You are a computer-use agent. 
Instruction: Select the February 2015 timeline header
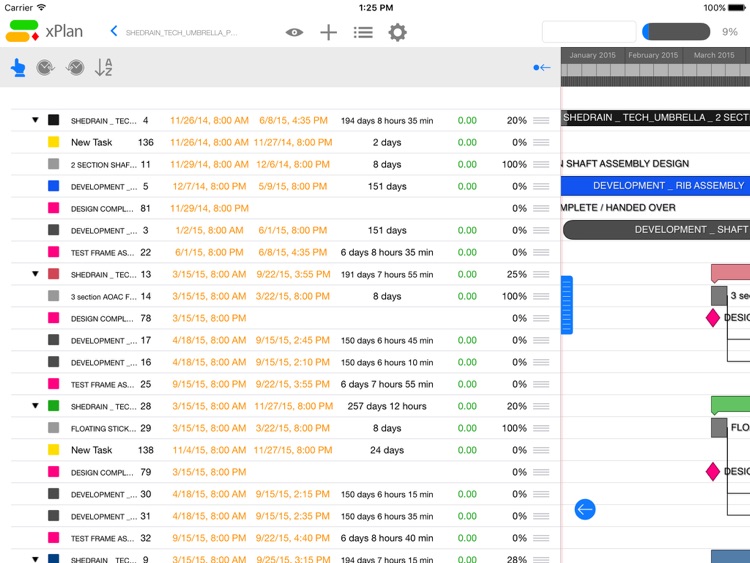[653, 55]
